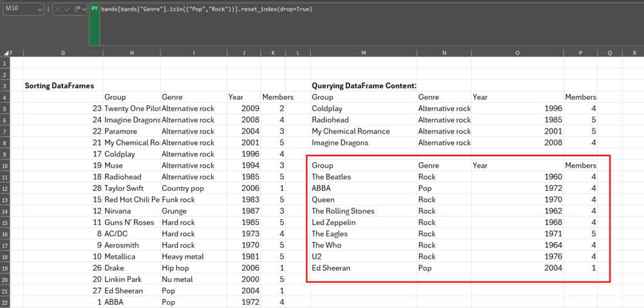Select the year 2009 cell
This screenshot has width=644, height=308.
point(243,108)
